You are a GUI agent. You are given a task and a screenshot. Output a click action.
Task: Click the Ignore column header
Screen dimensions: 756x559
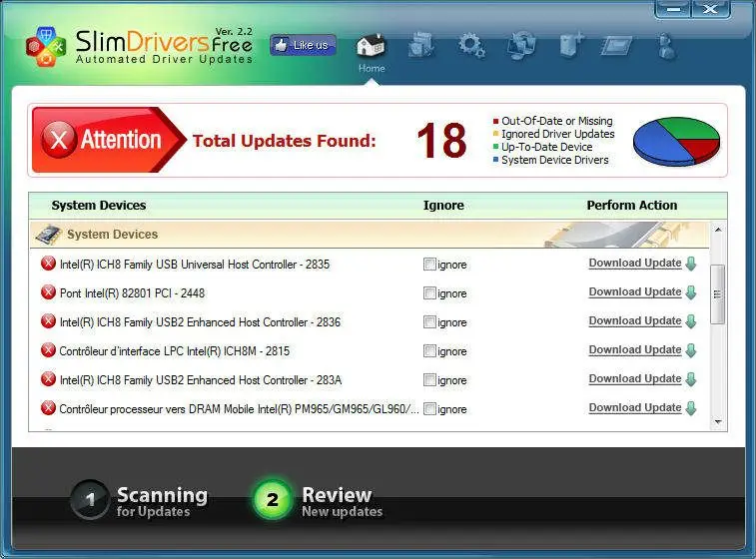443,206
